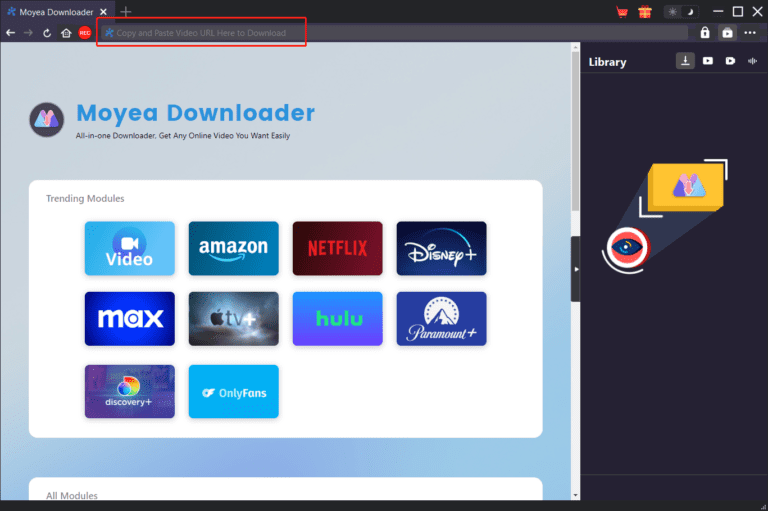768x511 pixels.
Task: Toggle the library panel toolbar button
Action: point(727,33)
